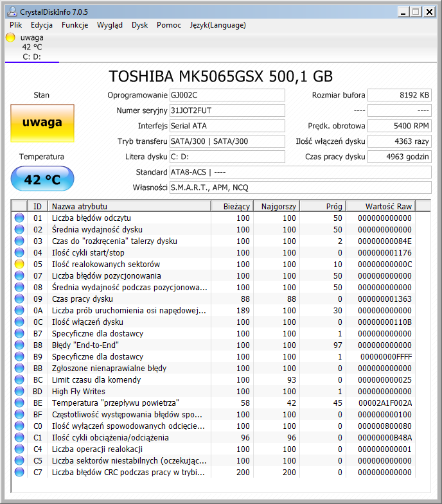This screenshot has height=504, width=442.
Task: Click the blue status icon for attribute 03
Action: coord(19,241)
